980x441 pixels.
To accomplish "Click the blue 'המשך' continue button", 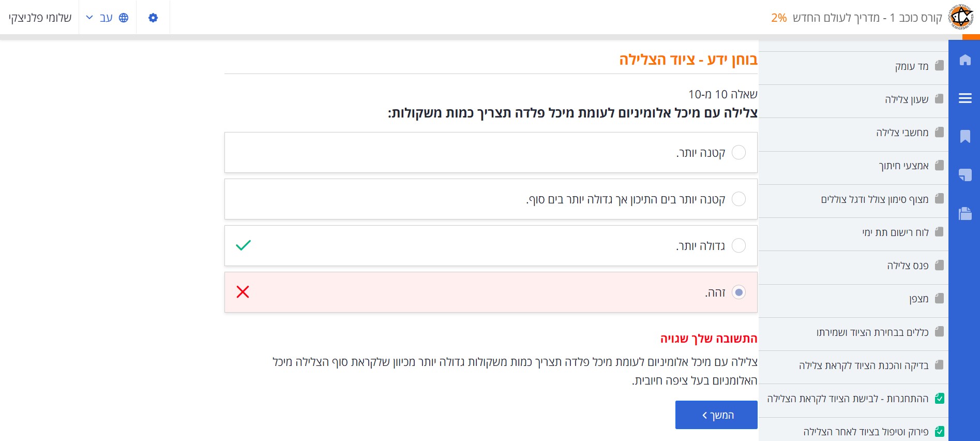I will (716, 415).
